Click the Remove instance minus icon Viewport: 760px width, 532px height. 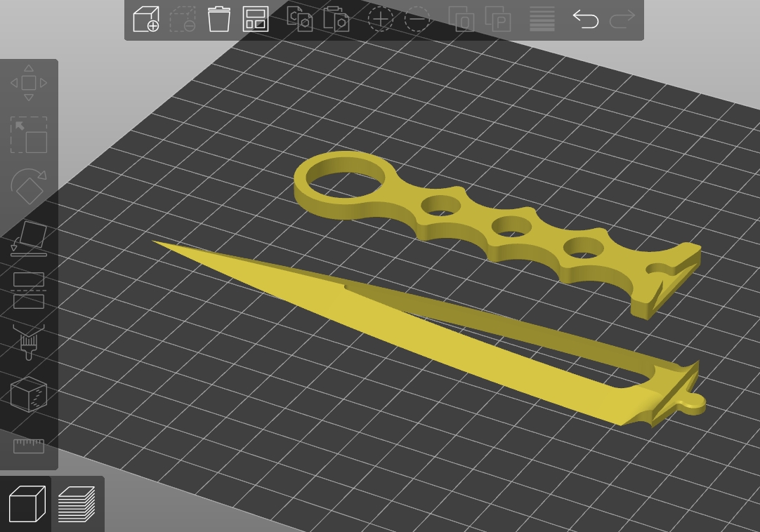click(417, 20)
